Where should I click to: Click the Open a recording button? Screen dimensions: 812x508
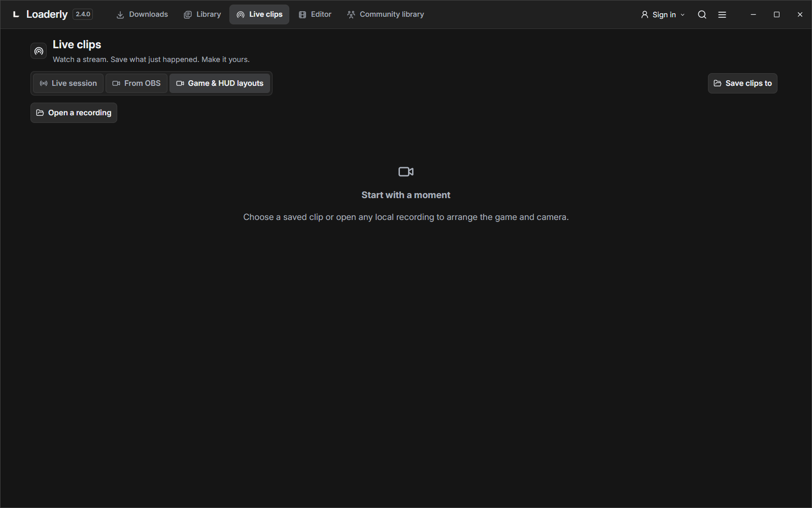[74, 113]
